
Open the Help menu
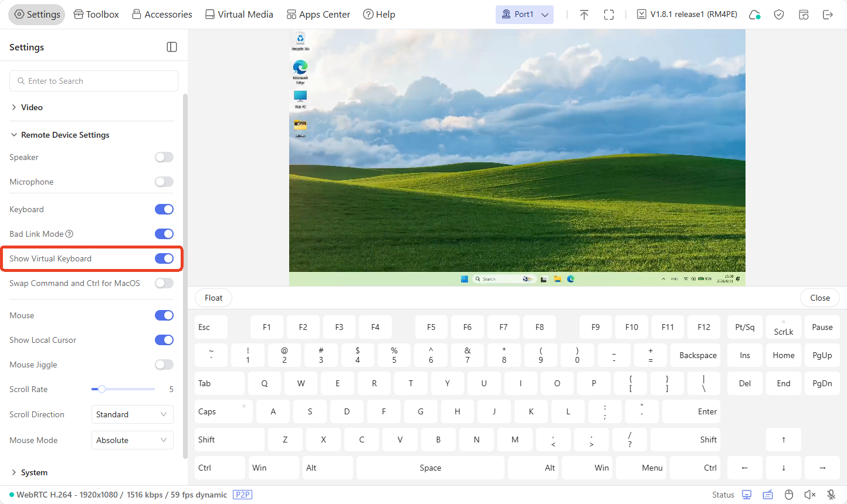click(x=379, y=15)
